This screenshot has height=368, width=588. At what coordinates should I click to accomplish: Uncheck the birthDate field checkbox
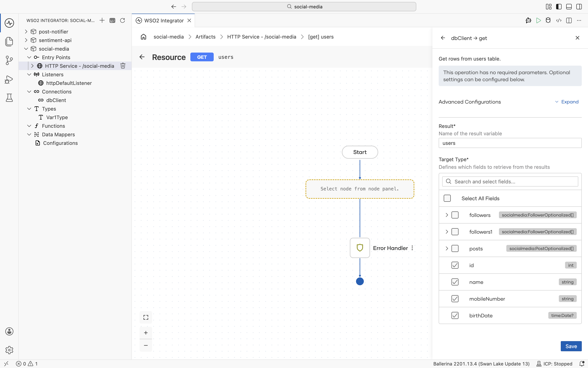[x=455, y=315]
